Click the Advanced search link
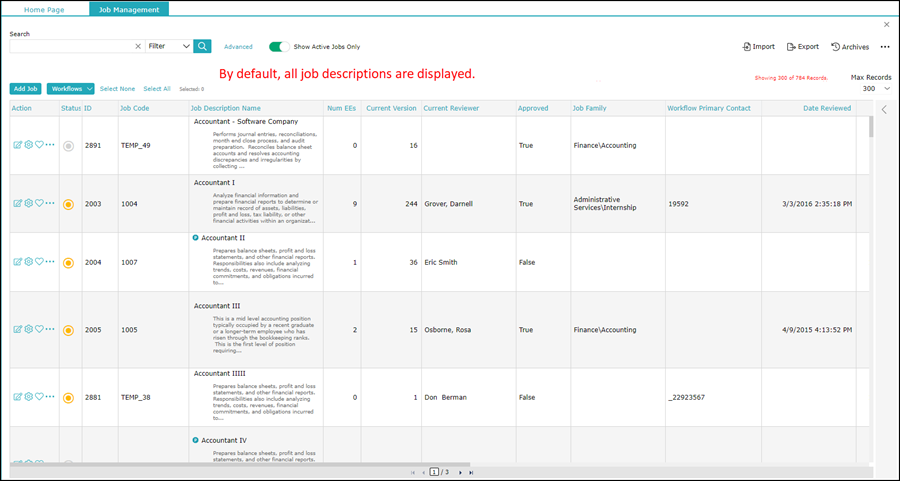The width and height of the screenshot is (900, 481). pyautogui.click(x=238, y=46)
